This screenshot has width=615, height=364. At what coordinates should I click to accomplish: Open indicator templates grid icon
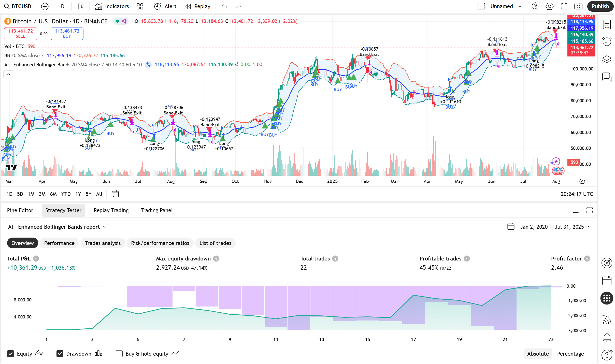140,6
